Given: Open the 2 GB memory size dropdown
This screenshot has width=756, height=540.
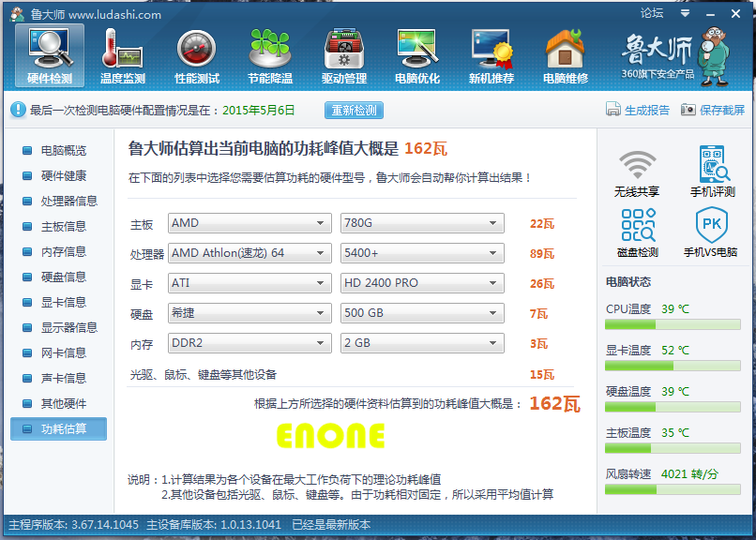Looking at the screenshot, I should tap(422, 343).
